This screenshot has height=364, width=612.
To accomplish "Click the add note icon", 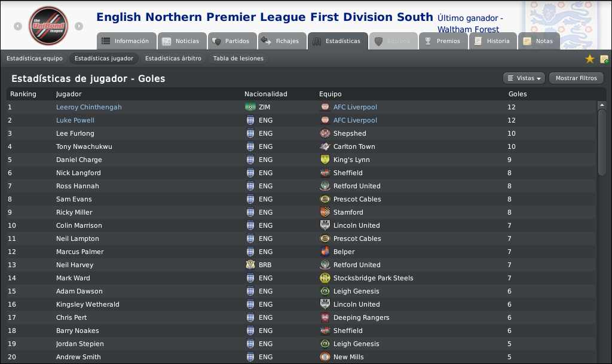I will coord(604,59).
